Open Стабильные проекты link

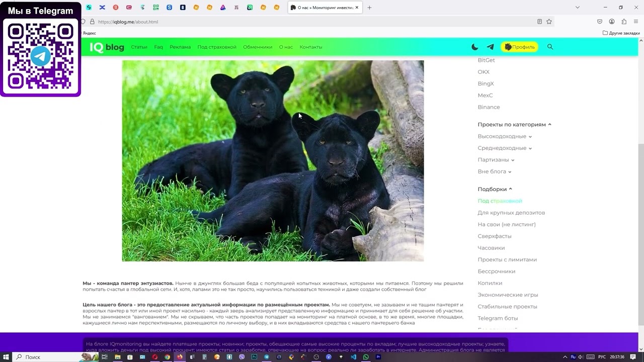(x=507, y=306)
